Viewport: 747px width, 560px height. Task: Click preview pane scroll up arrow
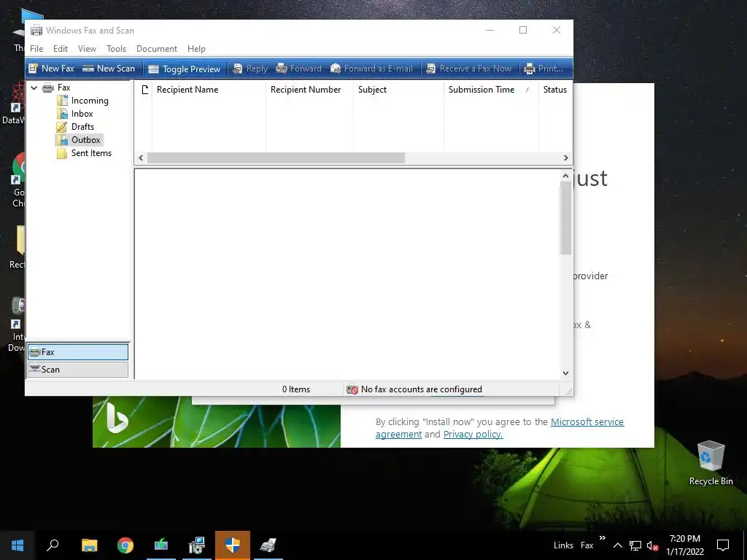(x=565, y=176)
